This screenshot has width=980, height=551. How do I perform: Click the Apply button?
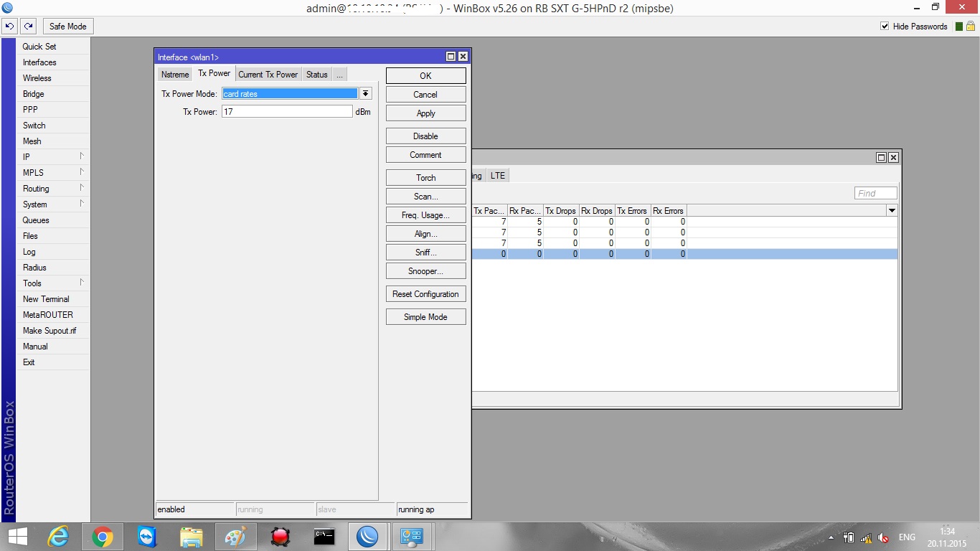[426, 113]
